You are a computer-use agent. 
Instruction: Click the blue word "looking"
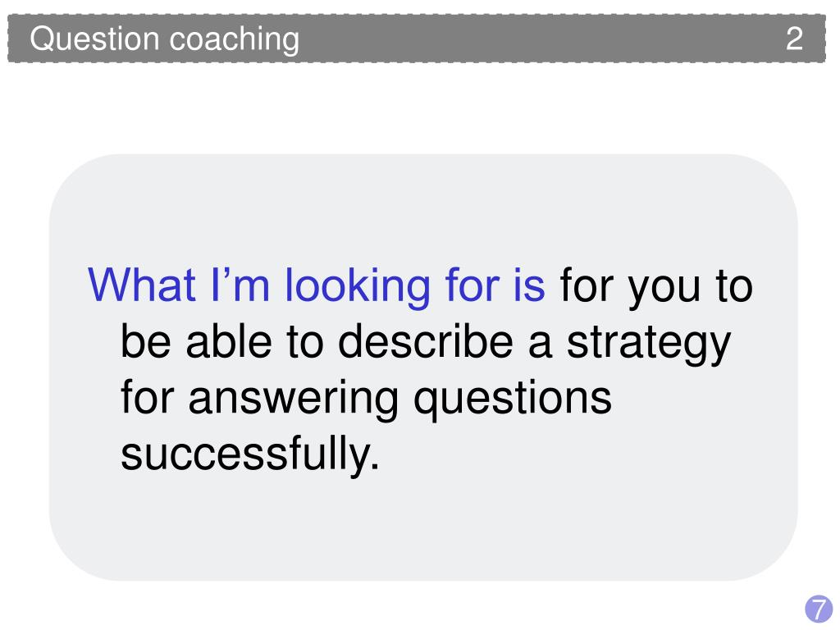coord(358,287)
